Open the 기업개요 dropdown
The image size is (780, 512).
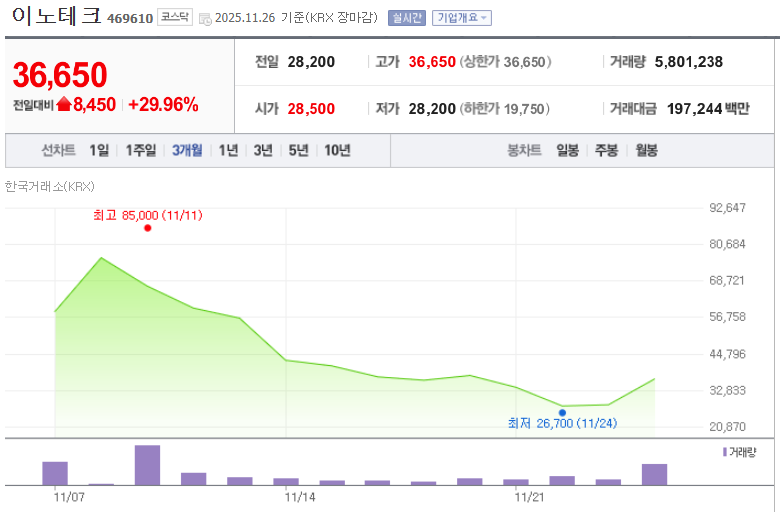point(462,18)
